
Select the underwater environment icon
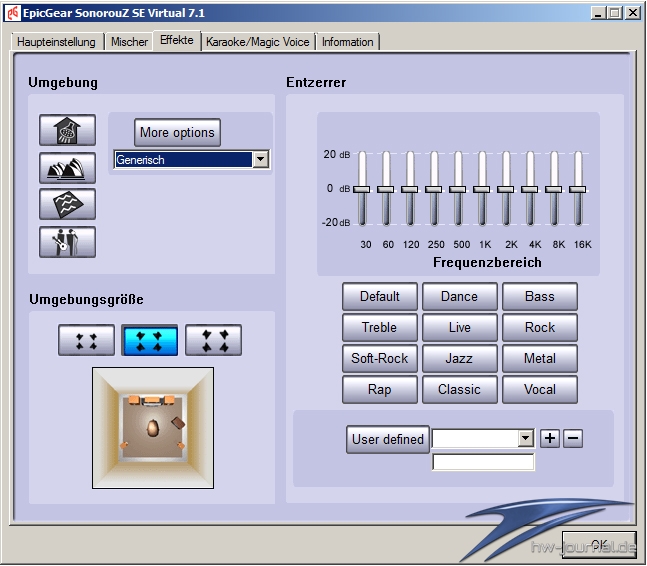tap(67, 204)
